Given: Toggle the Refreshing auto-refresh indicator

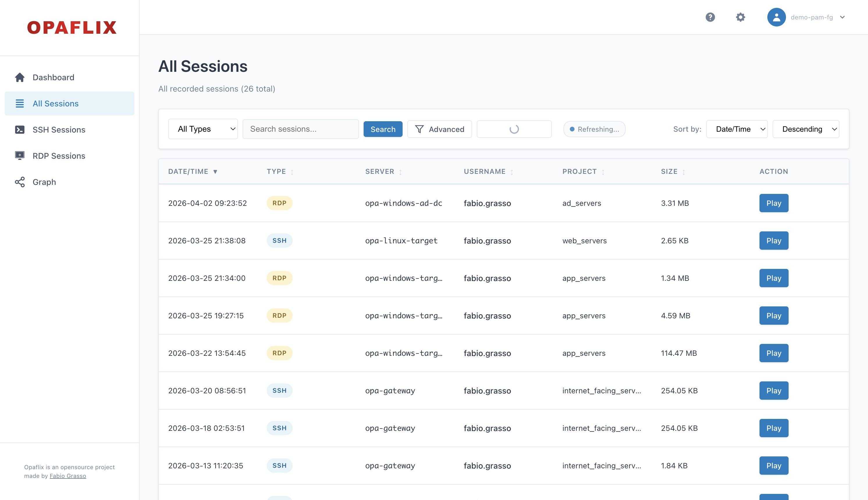Looking at the screenshot, I should [594, 129].
